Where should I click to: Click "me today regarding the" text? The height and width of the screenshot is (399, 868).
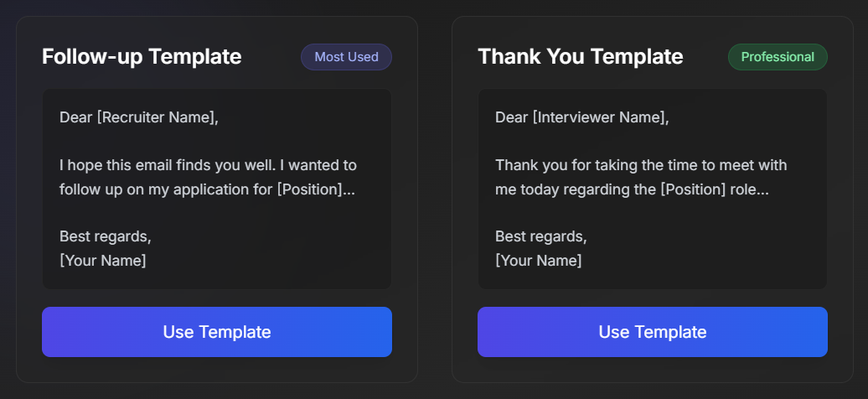click(576, 189)
